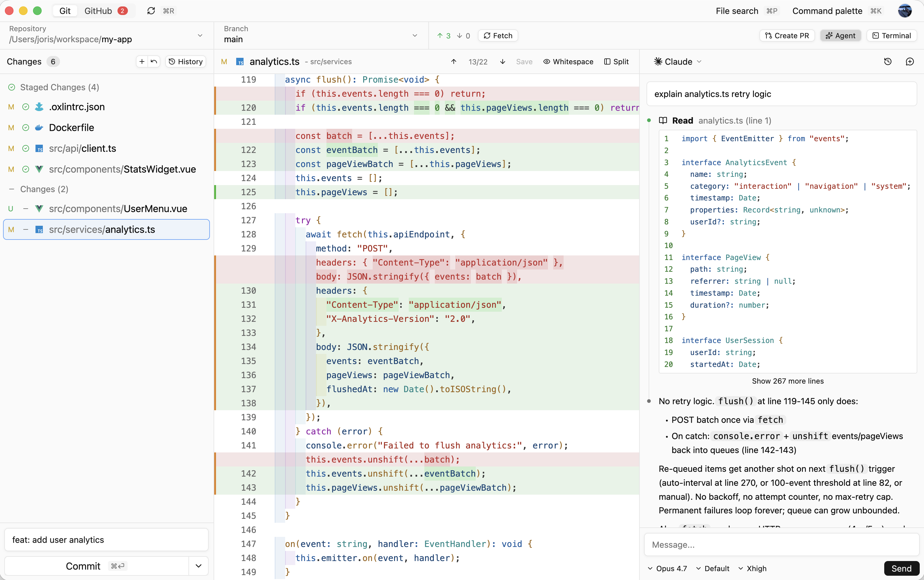
Task: Click the Create PR button
Action: (x=787, y=36)
